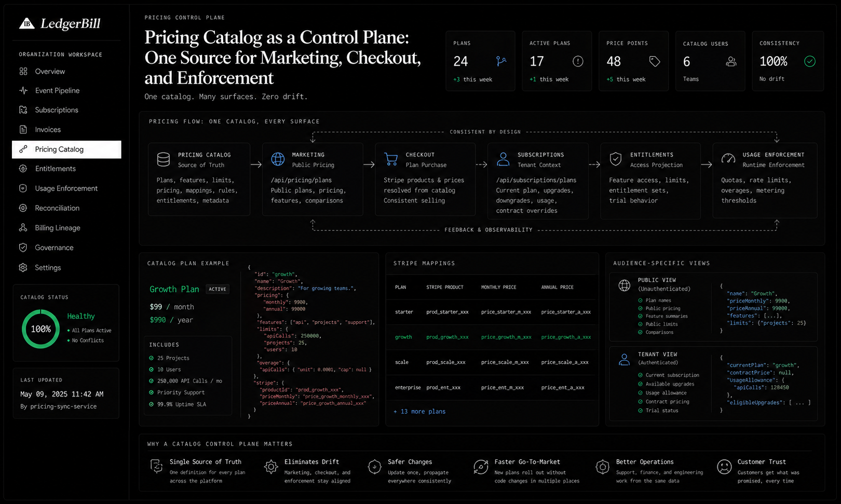Viewport: 841px width, 504px height.
Task: Click the person icon beside Tenant View
Action: click(x=625, y=359)
